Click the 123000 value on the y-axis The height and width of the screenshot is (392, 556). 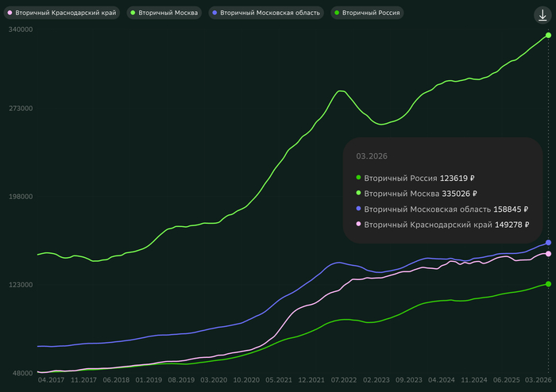click(20, 285)
